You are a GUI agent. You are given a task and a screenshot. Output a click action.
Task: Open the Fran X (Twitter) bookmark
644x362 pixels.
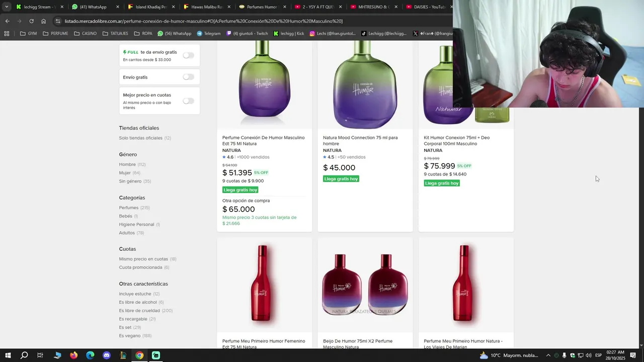[x=432, y=34]
